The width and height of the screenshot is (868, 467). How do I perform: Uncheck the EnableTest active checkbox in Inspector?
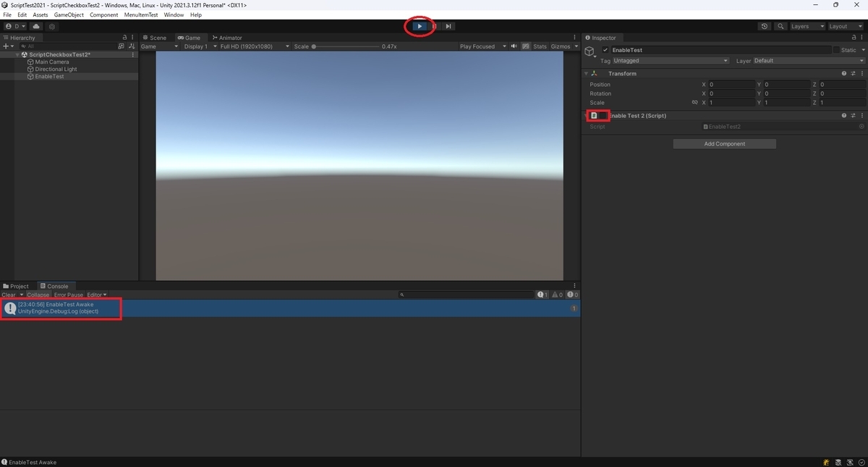tap(605, 49)
